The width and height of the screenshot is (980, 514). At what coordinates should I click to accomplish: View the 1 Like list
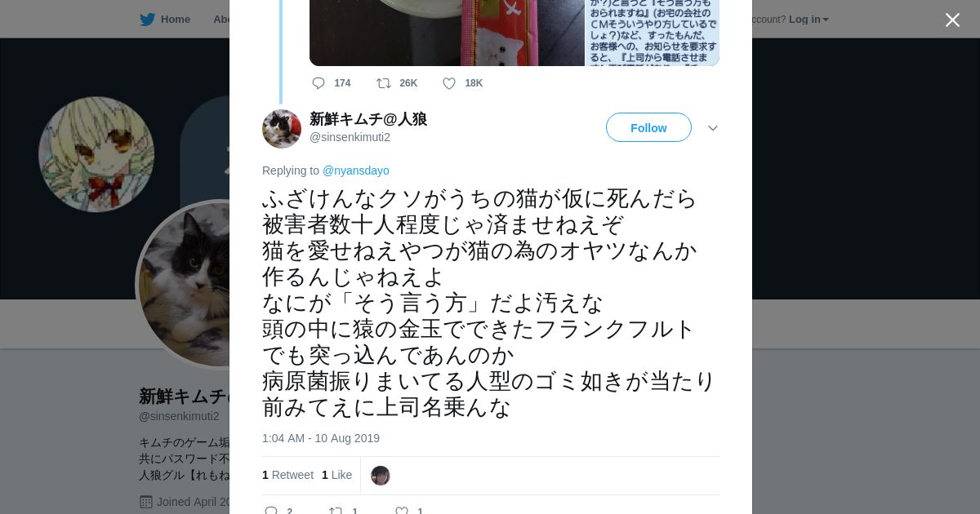tap(336, 475)
